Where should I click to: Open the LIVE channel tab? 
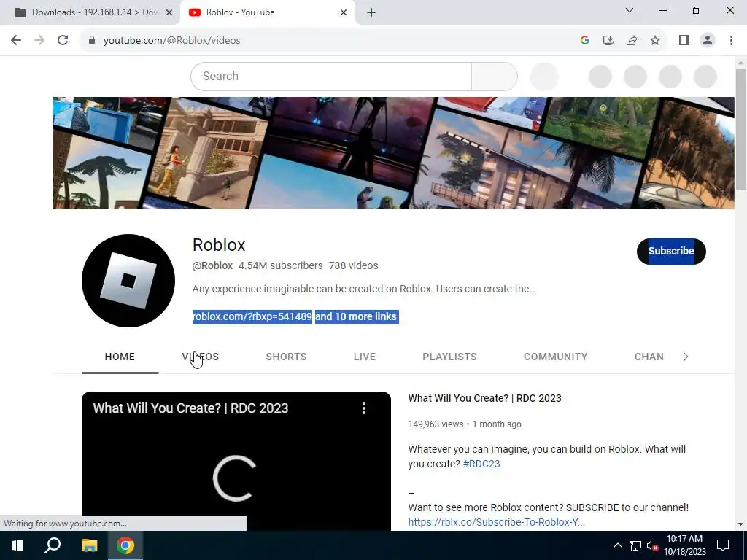(365, 357)
